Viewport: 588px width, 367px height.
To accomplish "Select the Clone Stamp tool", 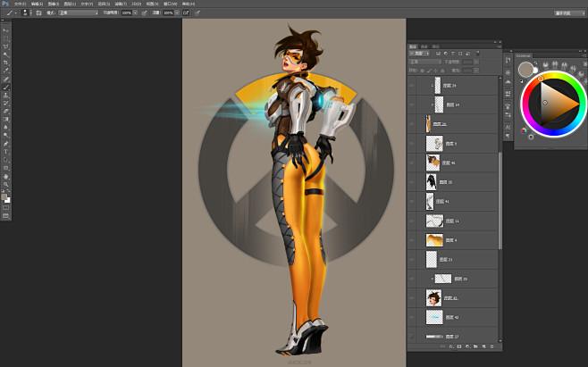I will [x=5, y=96].
